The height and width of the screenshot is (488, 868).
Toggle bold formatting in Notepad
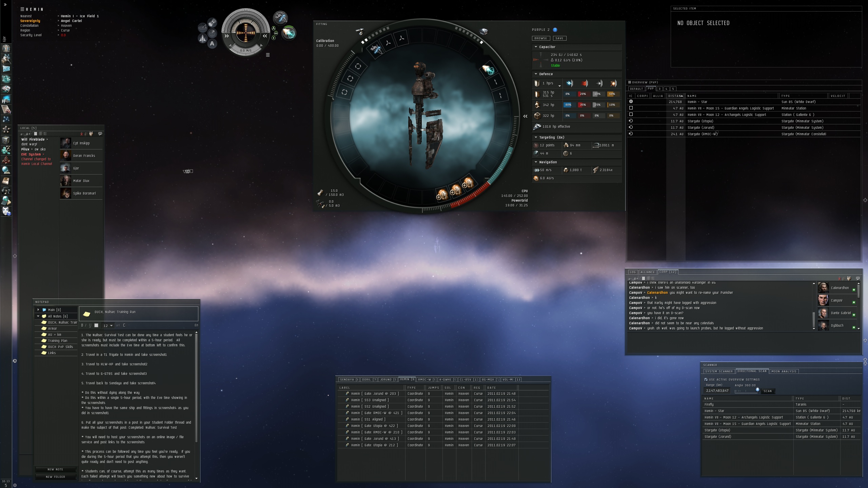coord(82,325)
